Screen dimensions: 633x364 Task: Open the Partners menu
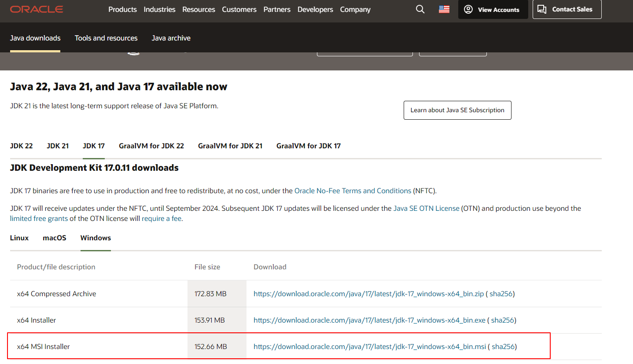(277, 9)
